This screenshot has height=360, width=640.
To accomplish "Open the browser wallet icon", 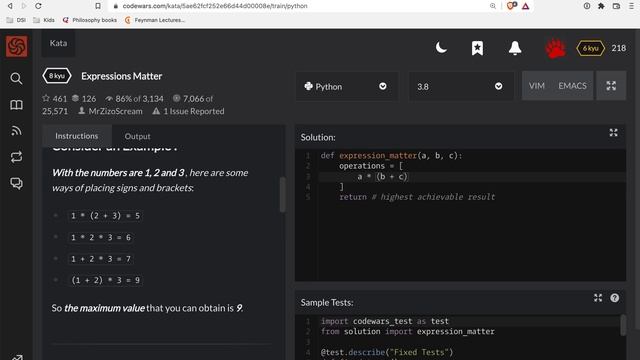I will [x=616, y=6].
